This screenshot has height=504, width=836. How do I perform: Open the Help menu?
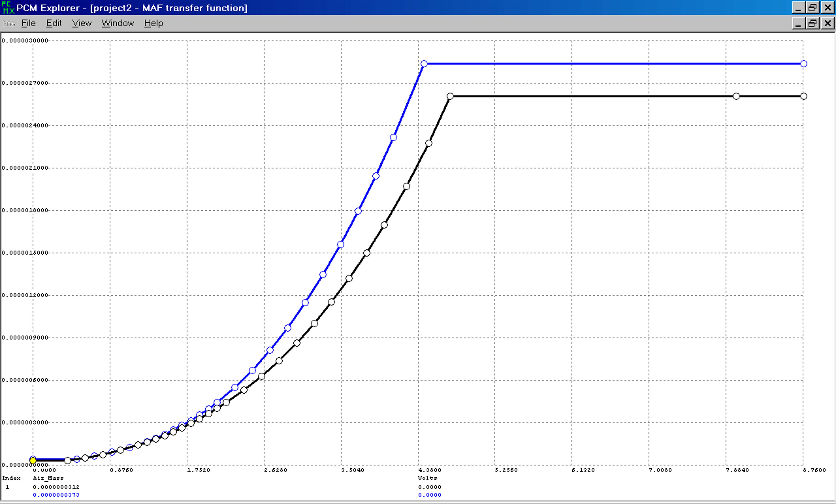pos(153,23)
